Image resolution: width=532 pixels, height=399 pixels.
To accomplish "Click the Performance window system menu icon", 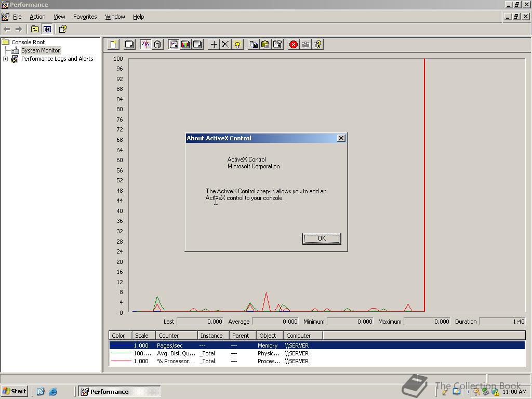I will click(x=5, y=5).
